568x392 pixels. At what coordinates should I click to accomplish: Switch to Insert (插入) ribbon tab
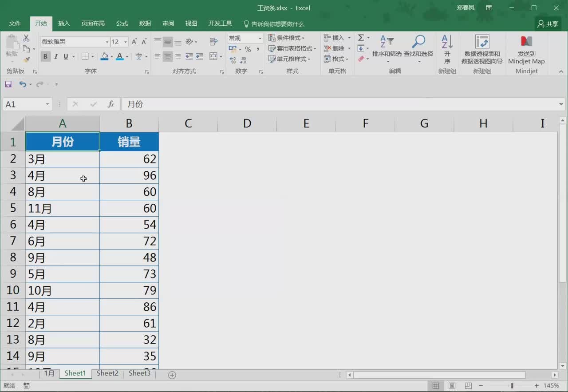pyautogui.click(x=64, y=24)
